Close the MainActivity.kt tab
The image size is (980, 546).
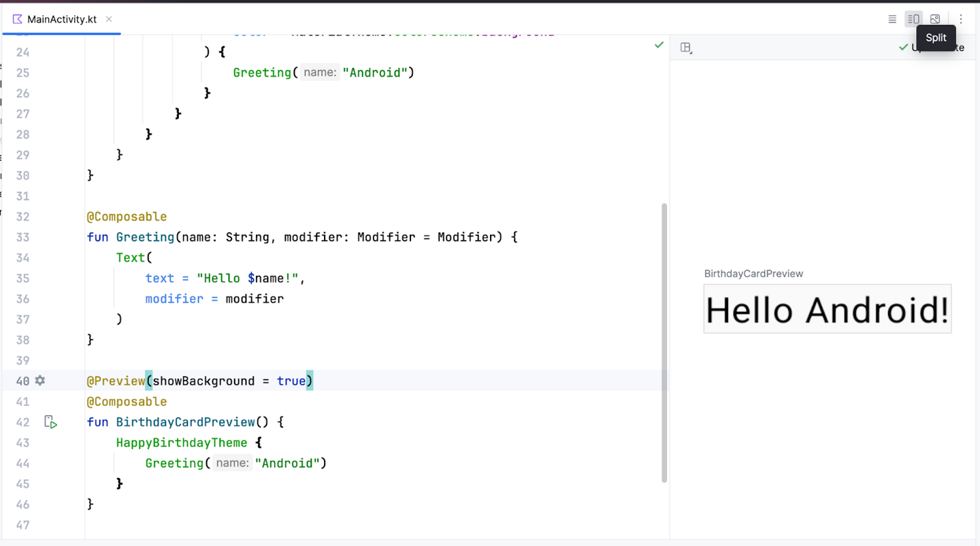point(109,19)
